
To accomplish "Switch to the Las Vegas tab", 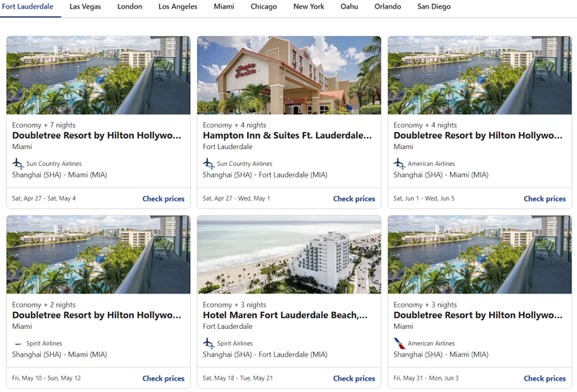I will (85, 7).
